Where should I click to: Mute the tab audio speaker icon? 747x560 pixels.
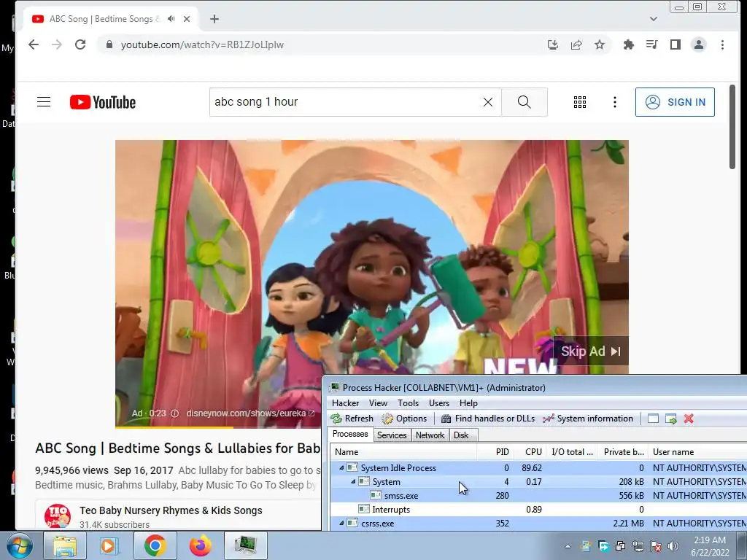click(x=171, y=18)
